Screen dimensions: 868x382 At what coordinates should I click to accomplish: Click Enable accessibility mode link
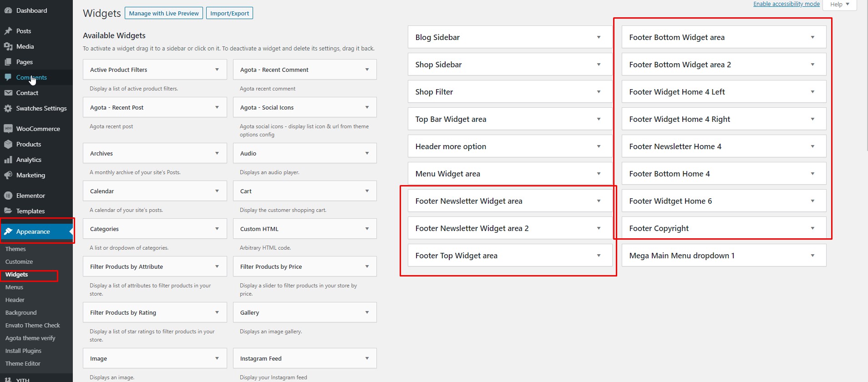pos(786,4)
